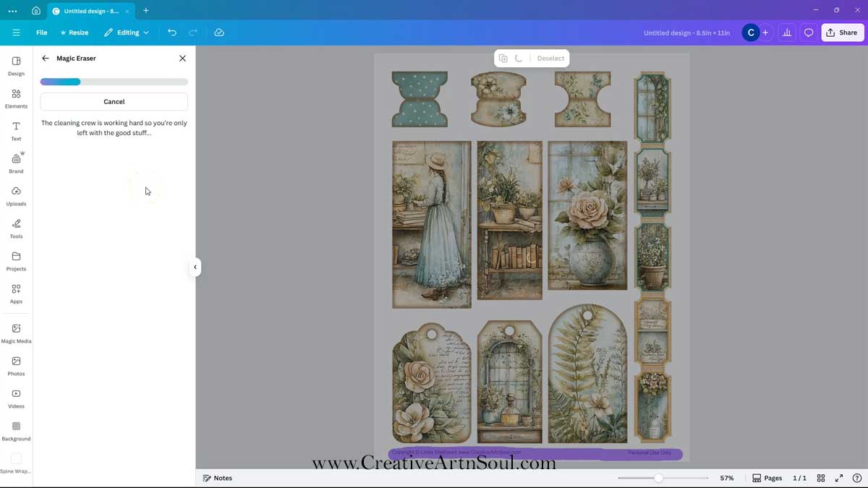
Task: Collapse the side panel with arrow handle
Action: point(195,267)
